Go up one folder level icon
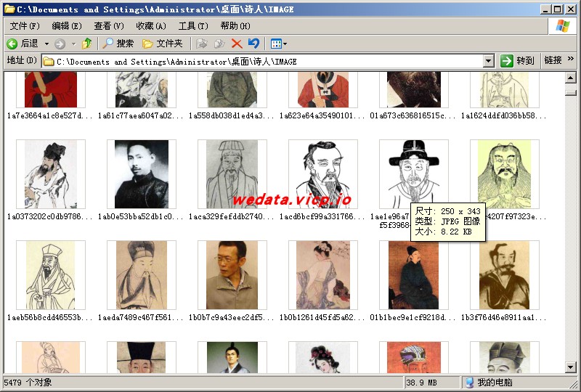 click(86, 44)
